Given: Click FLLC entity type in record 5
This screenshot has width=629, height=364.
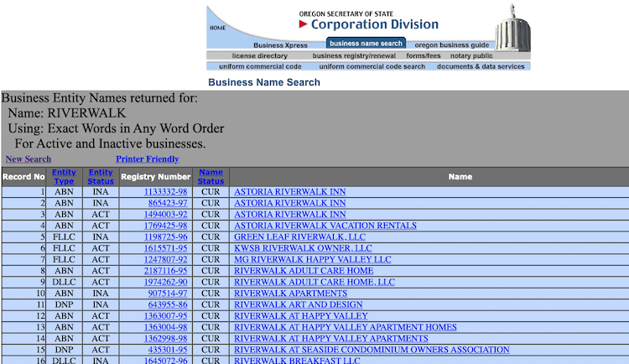Looking at the screenshot, I should 64,237.
